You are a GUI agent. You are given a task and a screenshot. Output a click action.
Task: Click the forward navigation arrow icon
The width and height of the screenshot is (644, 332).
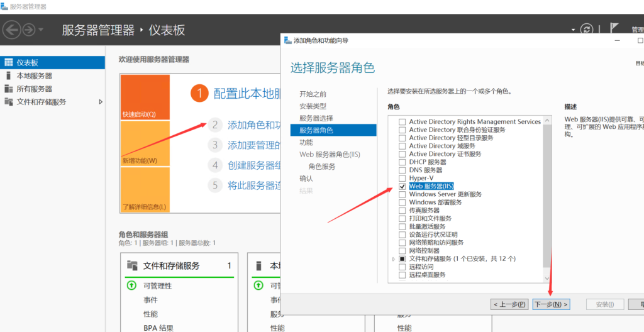click(x=29, y=30)
